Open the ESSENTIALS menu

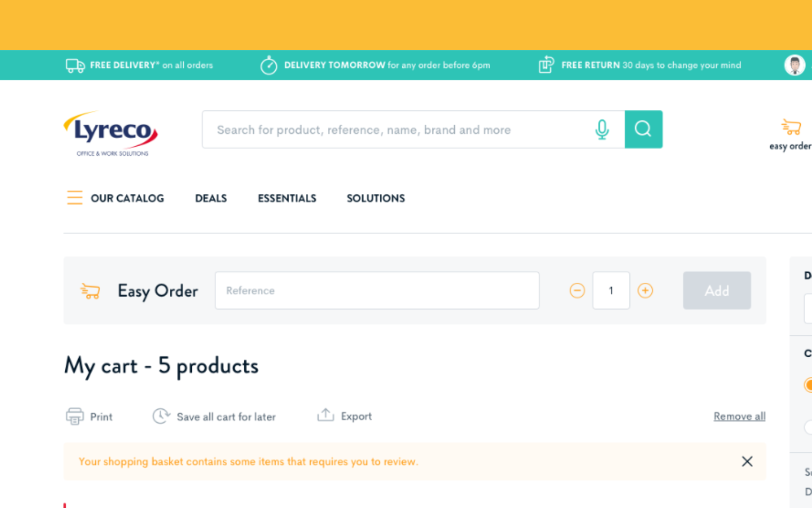(287, 198)
